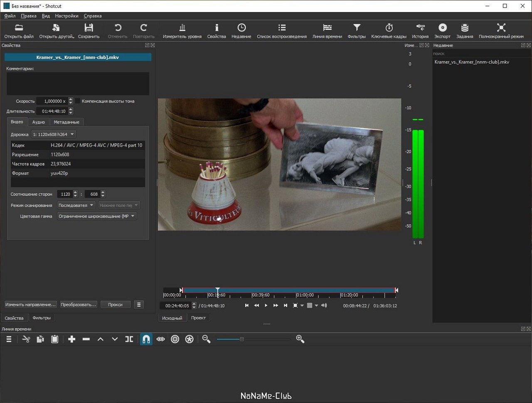Viewport: 532px width, 403px height.
Task: Open the Filters panel from toolbar
Action: [x=356, y=31]
